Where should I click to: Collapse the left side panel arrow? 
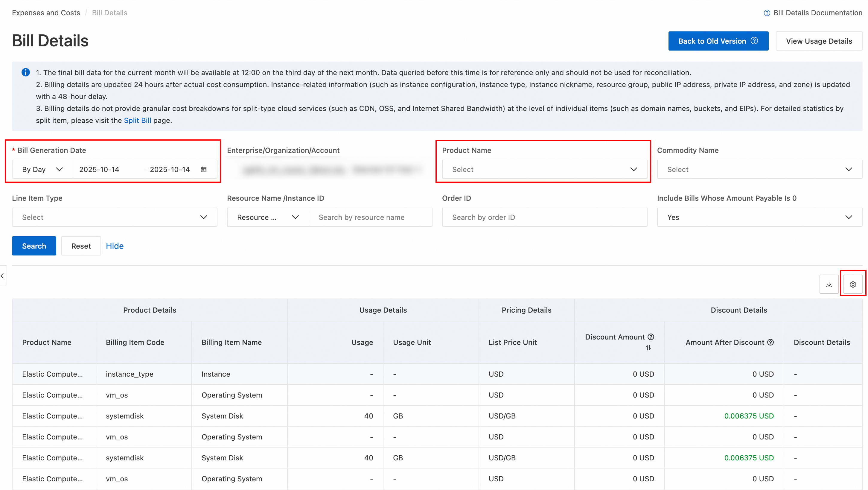(x=3, y=275)
